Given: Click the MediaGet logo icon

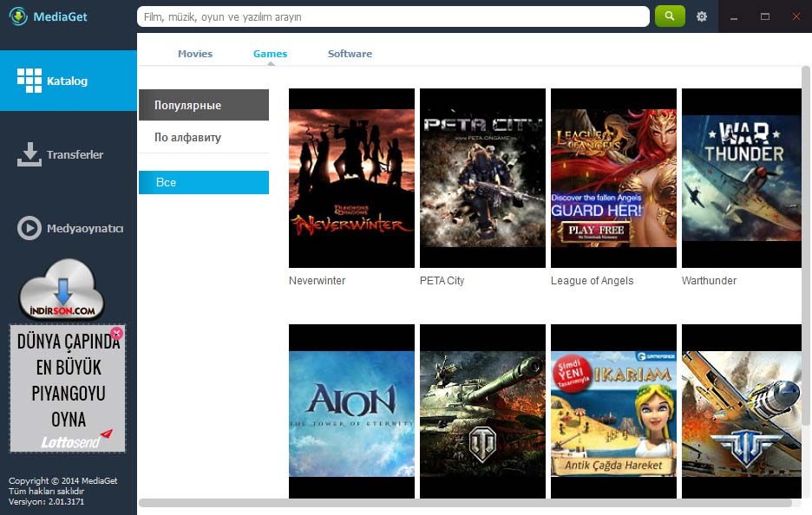Looking at the screenshot, I should click(x=18, y=16).
